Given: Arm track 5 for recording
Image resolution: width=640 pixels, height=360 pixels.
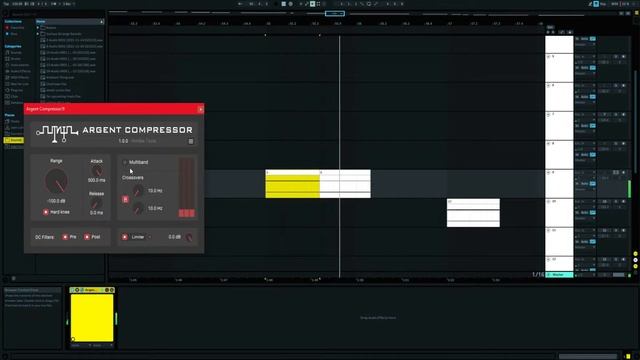Looking at the screenshot, I should (623, 57).
